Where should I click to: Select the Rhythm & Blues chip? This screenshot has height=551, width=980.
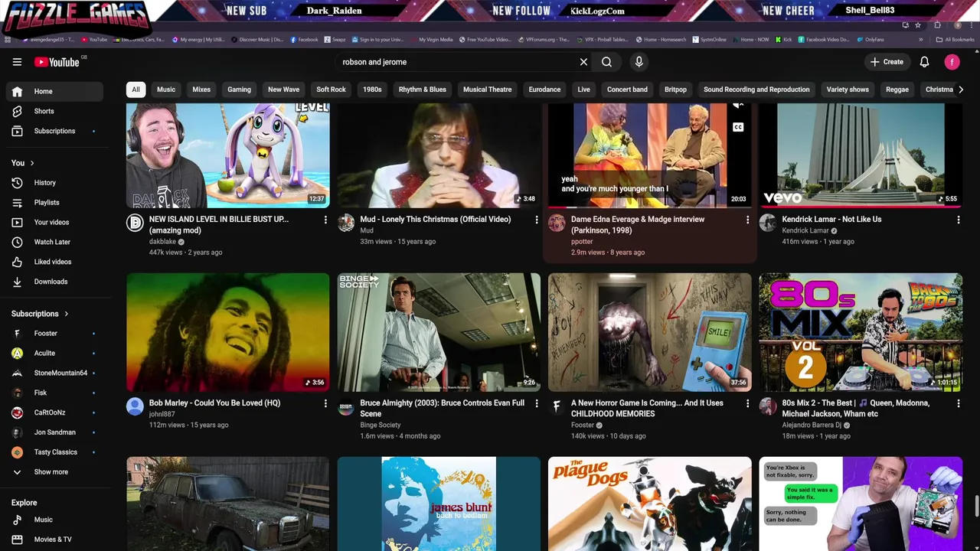point(422,90)
